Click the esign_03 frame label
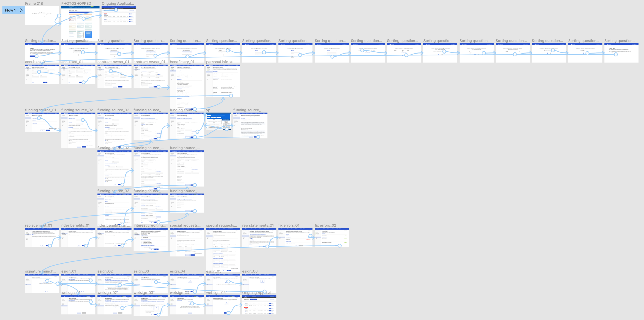644x320 pixels. coord(141,271)
